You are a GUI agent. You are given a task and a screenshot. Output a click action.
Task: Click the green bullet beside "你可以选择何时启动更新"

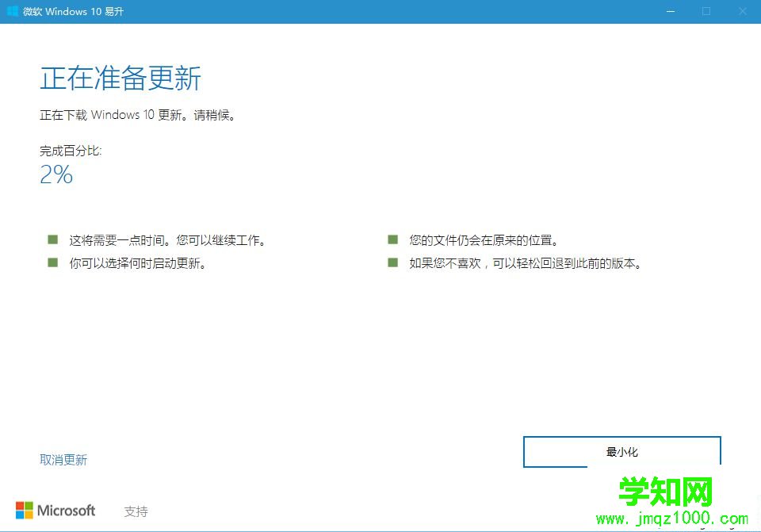(x=52, y=262)
